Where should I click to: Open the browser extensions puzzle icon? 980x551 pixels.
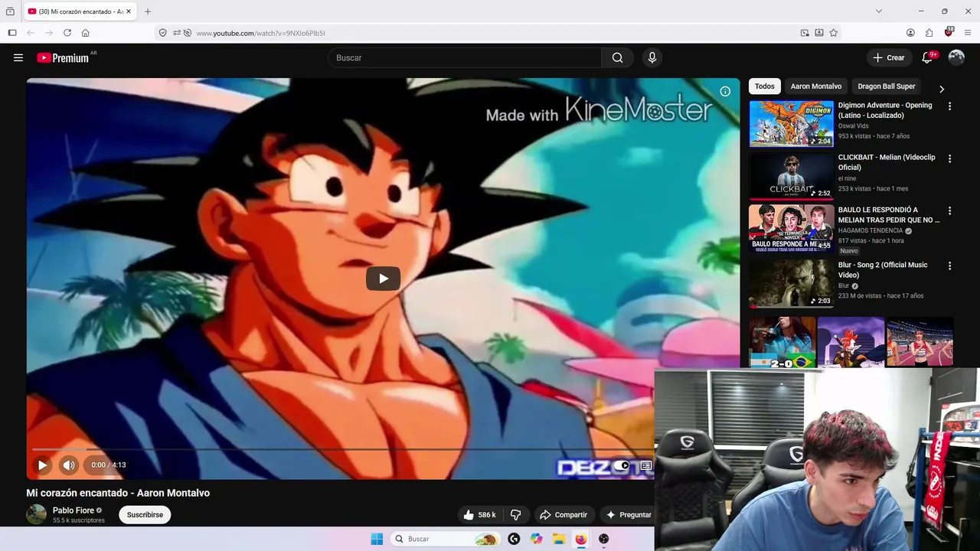coord(929,33)
